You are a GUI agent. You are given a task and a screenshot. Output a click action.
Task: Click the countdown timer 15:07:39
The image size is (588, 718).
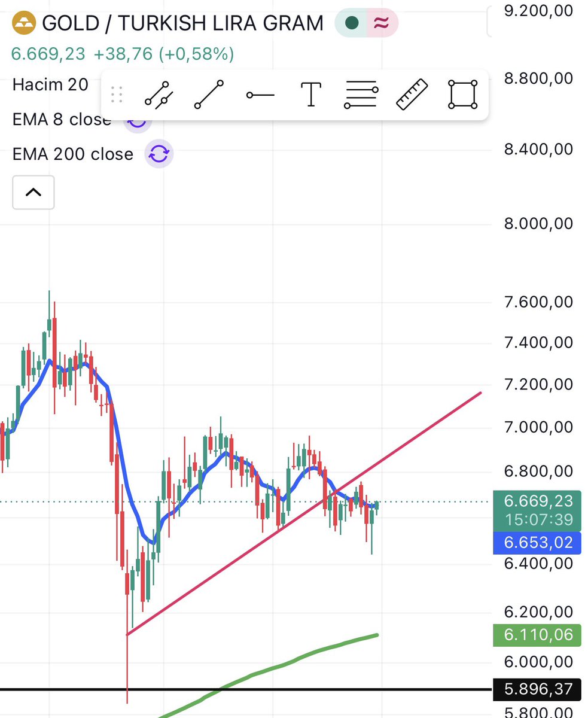[538, 519]
